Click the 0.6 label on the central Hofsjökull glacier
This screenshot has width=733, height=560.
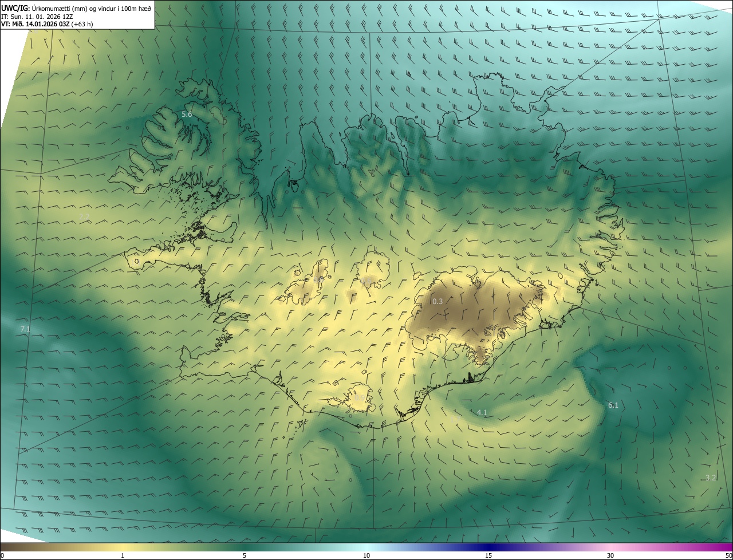[x=366, y=281]
